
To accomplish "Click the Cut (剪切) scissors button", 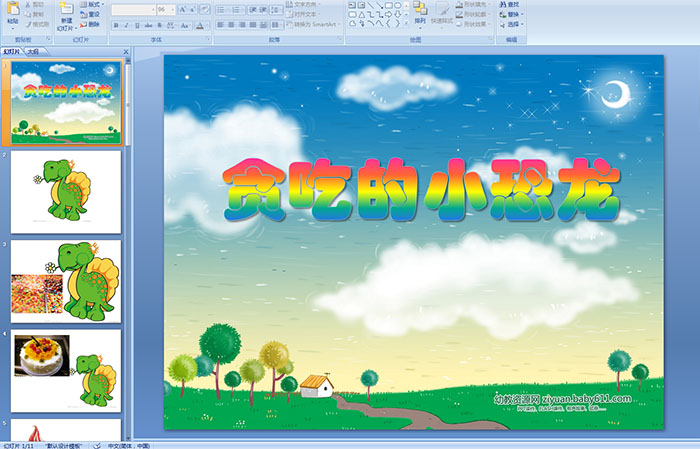I will point(34,4).
